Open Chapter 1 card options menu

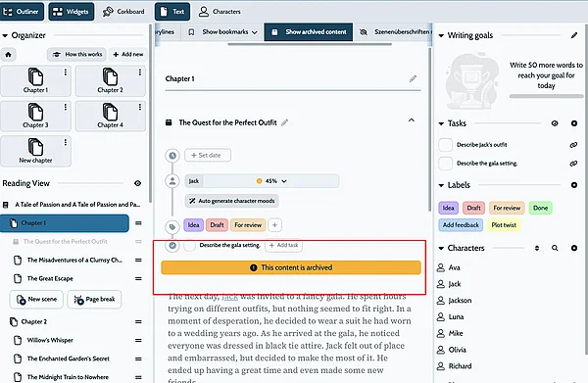pos(66,72)
